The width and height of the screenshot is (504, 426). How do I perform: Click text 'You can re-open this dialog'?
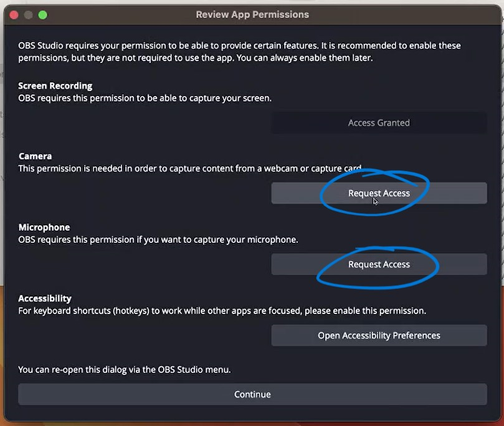(x=125, y=369)
